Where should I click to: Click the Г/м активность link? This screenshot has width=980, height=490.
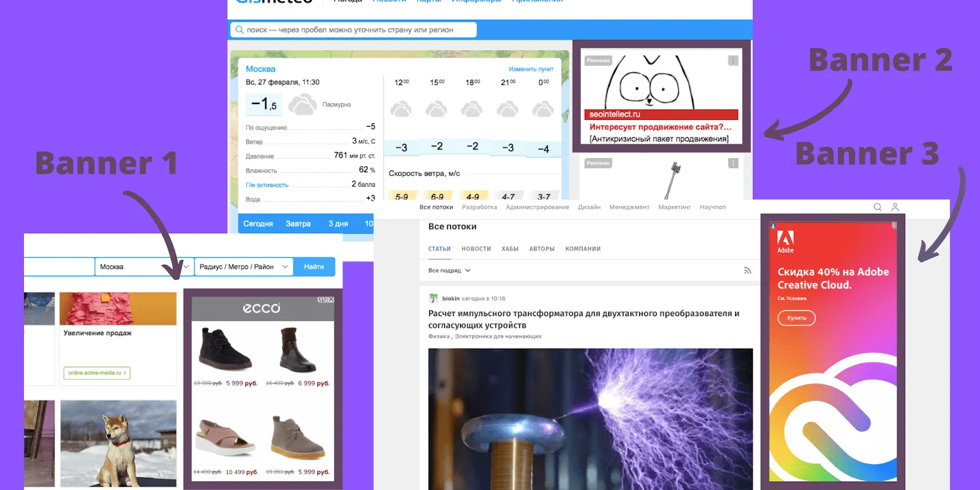267,185
